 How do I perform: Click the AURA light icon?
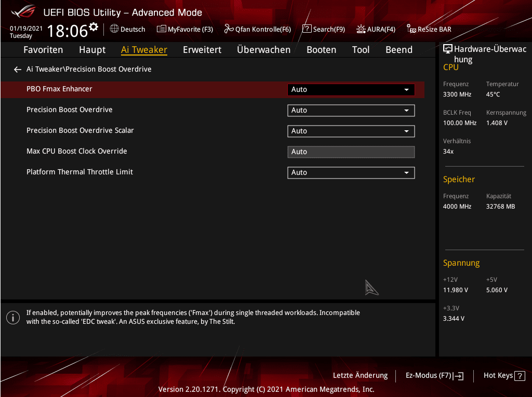361,29
